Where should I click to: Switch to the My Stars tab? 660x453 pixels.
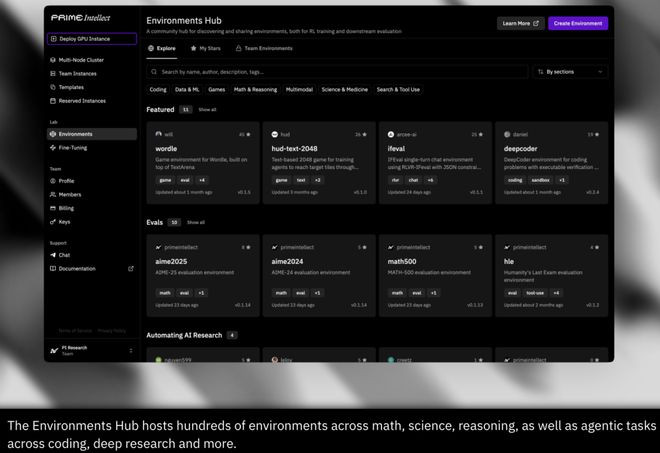point(206,48)
